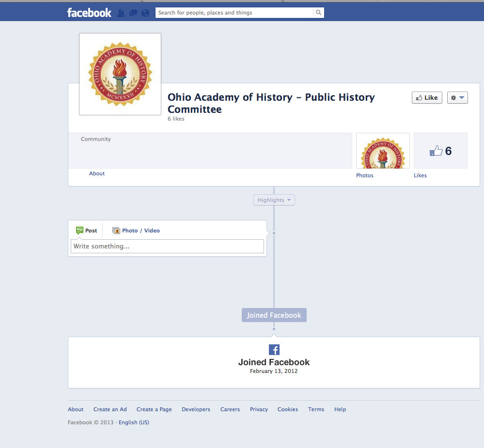Click the 'February 13, 2012' date

click(274, 371)
